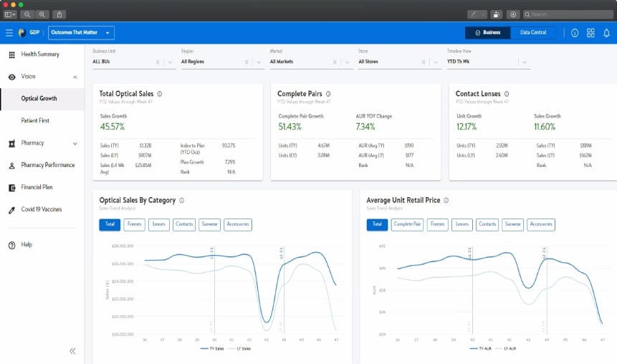This screenshot has width=617, height=364.
Task: Open the apps grid icon in header
Action: point(590,33)
